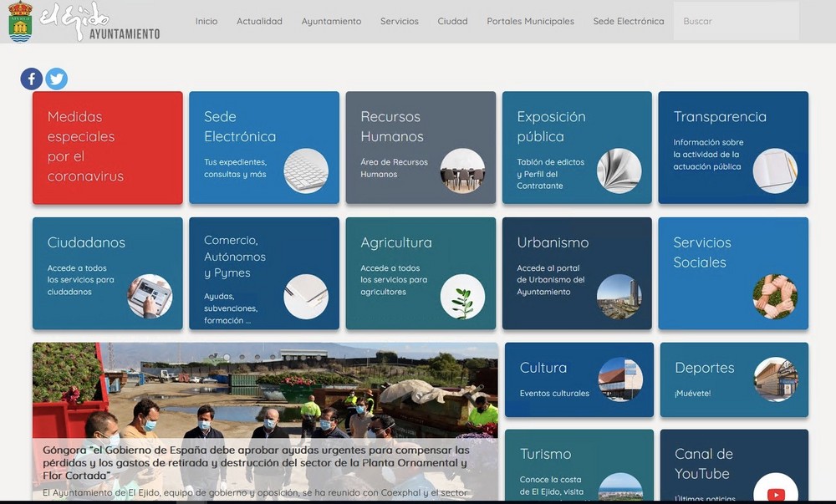Open the Inicio menu item
The height and width of the screenshot is (504, 836).
tap(206, 22)
